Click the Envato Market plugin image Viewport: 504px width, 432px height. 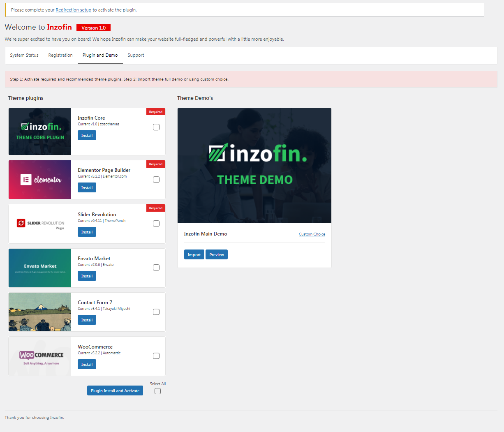[x=40, y=268]
